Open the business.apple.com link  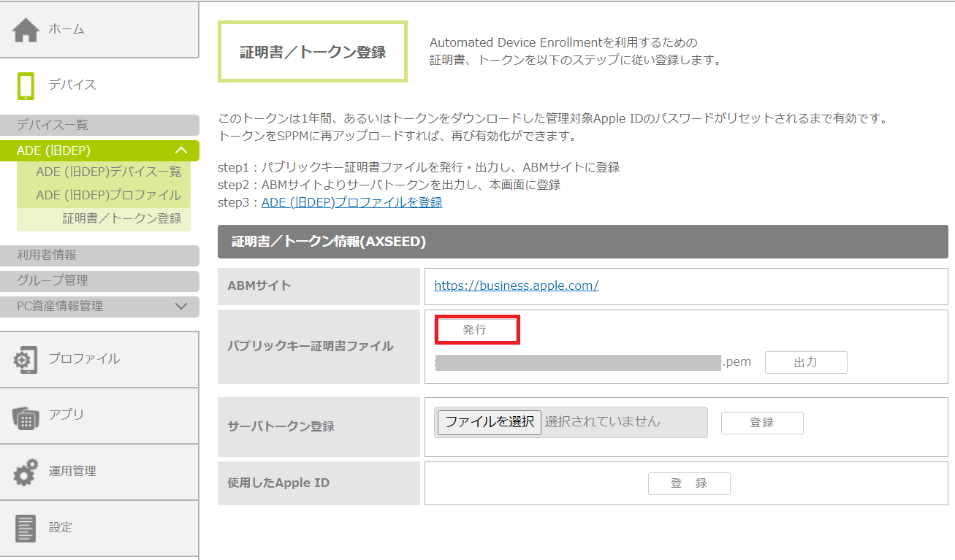click(x=516, y=285)
